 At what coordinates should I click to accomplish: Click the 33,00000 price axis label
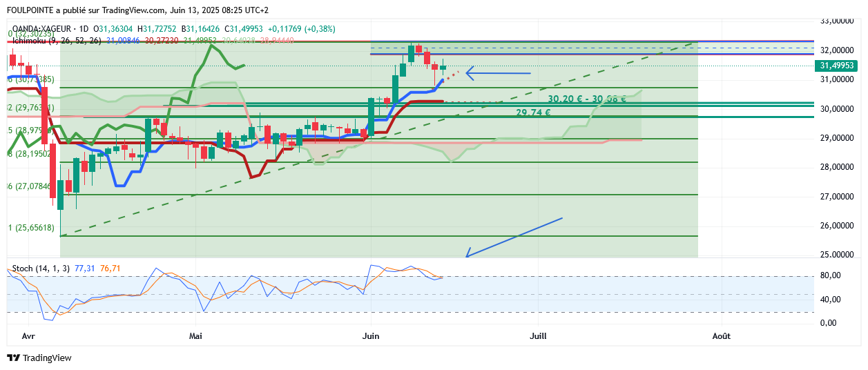coord(838,21)
